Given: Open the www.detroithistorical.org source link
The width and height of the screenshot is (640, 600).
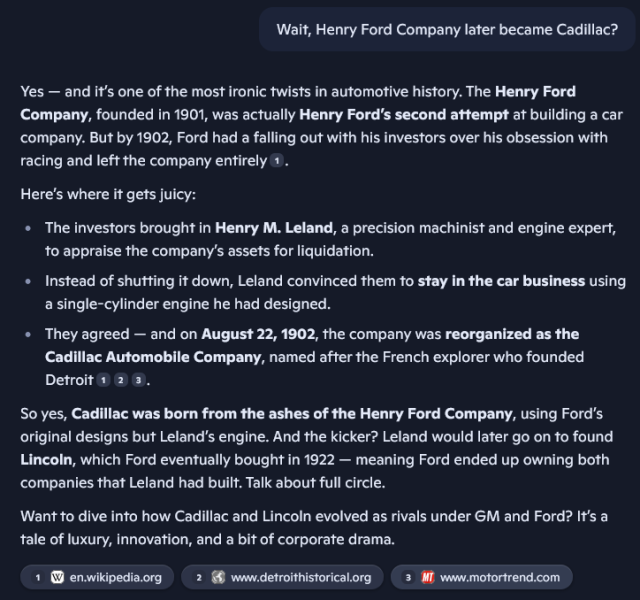Looking at the screenshot, I should click(x=282, y=577).
